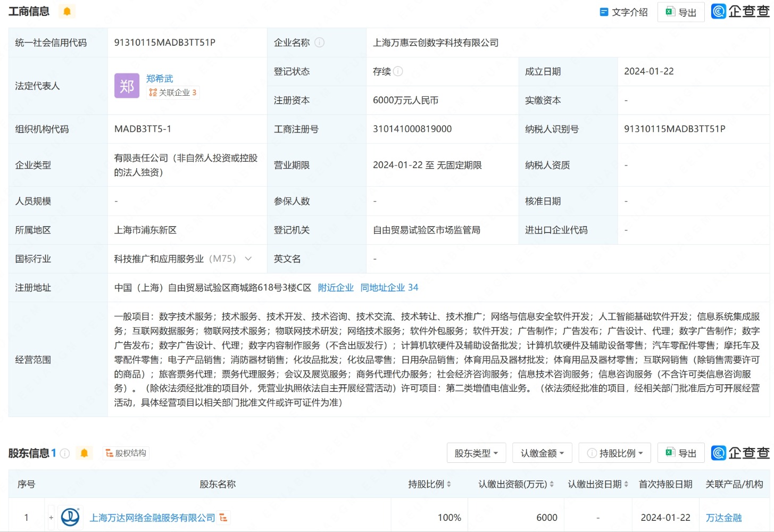Expand the 国标行业 chevron
The width and height of the screenshot is (774, 532).
point(248,259)
